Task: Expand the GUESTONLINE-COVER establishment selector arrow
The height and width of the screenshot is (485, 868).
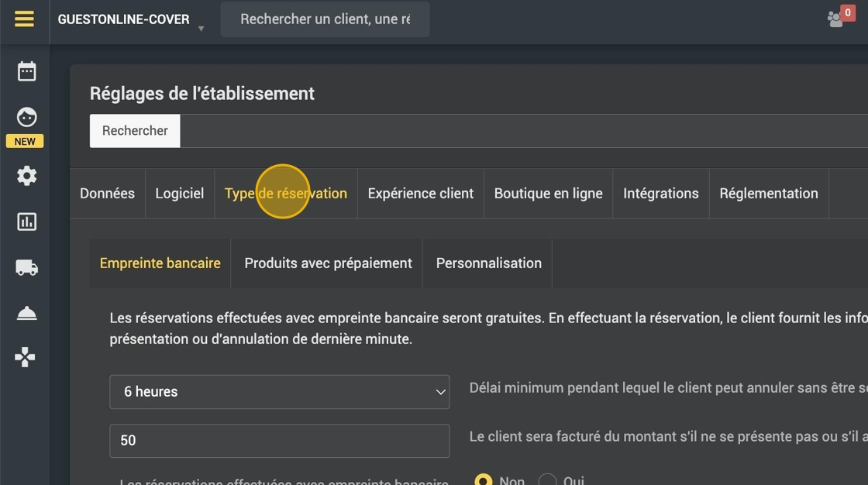Action: pos(201,28)
